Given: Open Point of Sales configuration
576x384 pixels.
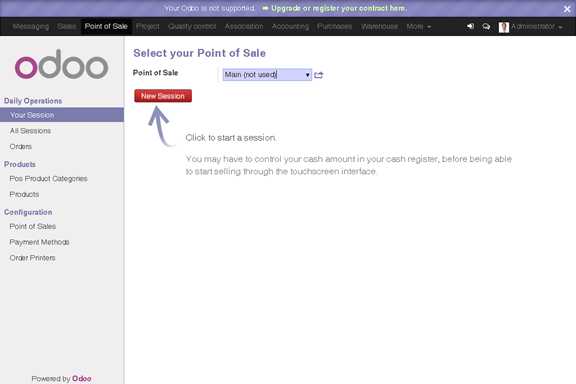Looking at the screenshot, I should point(33,226).
